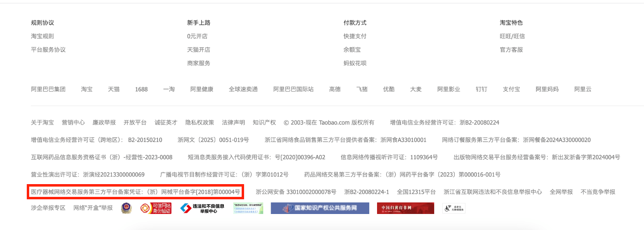The width and height of the screenshot is (644, 230).
Task: Open the 涉企举报专区 link
Action: pyautogui.click(x=48, y=208)
